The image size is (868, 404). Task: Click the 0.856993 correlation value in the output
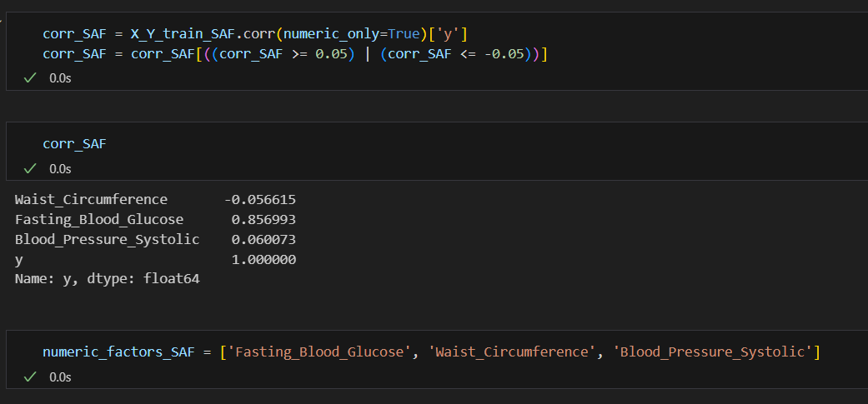263,219
